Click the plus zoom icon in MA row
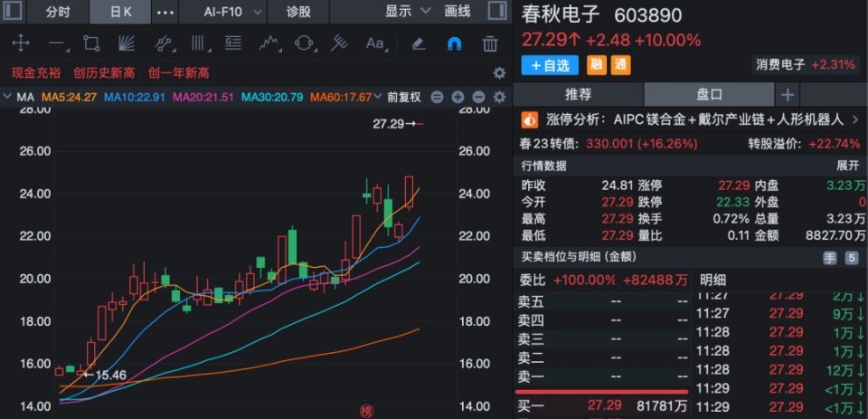Viewport: 868px width, 419px height. click(458, 98)
